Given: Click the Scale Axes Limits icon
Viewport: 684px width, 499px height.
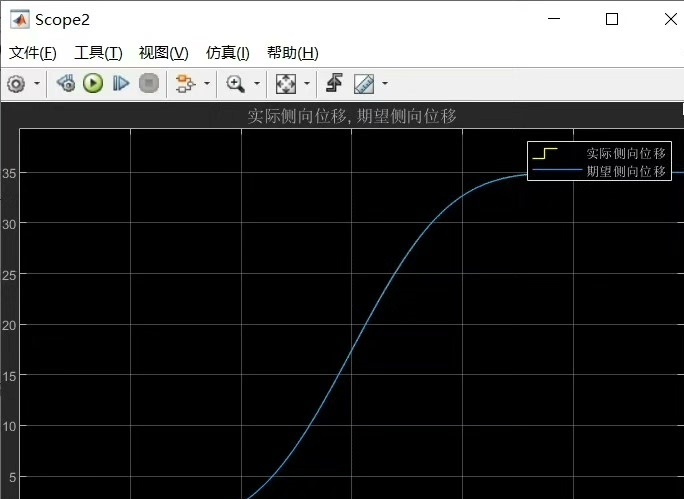Looking at the screenshot, I should point(286,83).
